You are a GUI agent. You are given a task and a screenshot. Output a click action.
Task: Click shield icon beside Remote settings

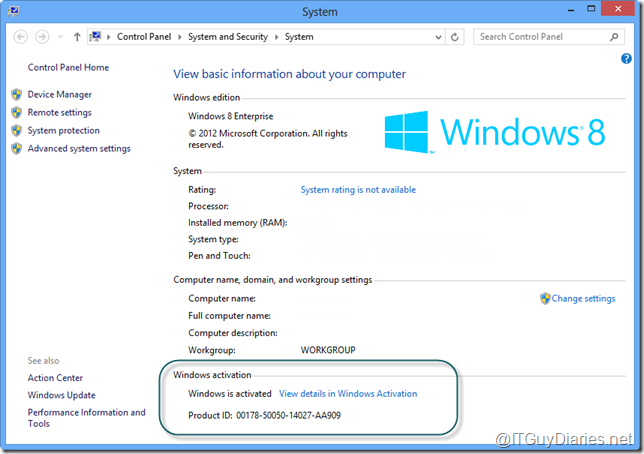(16, 112)
